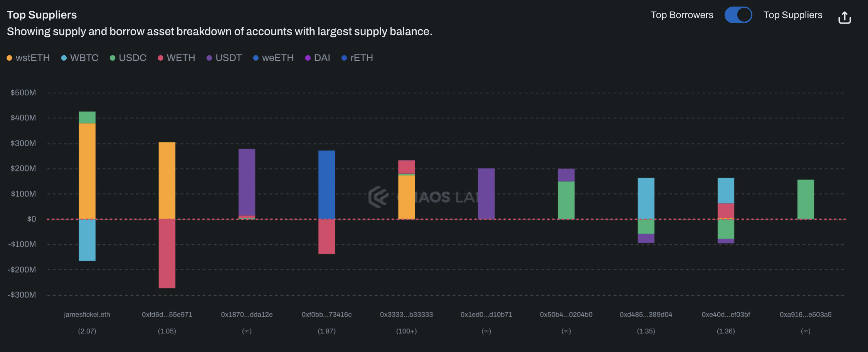868x352 pixels.
Task: Toggle WBTC legend series
Action: (80, 58)
